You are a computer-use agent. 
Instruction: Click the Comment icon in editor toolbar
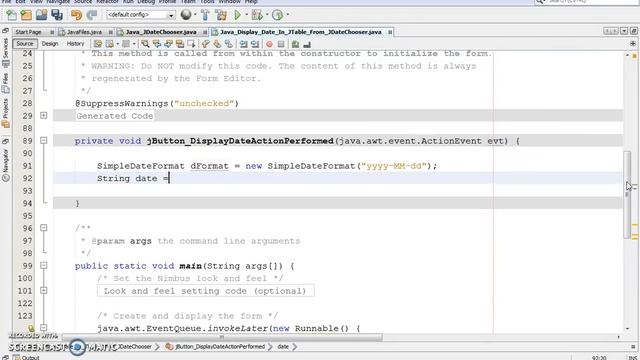click(296, 44)
